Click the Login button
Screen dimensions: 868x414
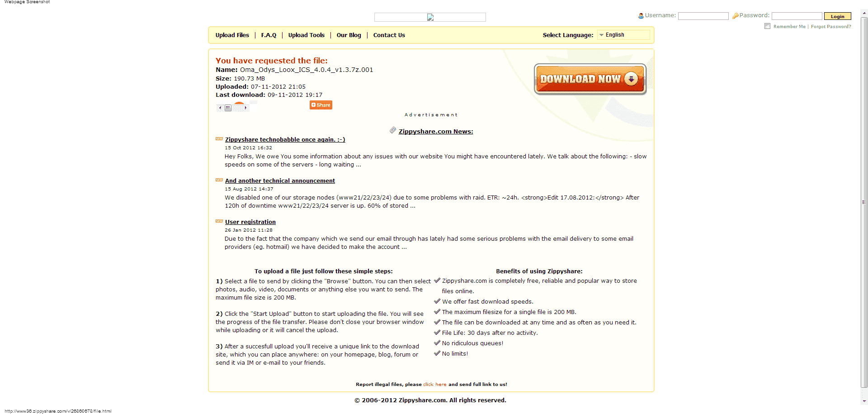point(837,16)
